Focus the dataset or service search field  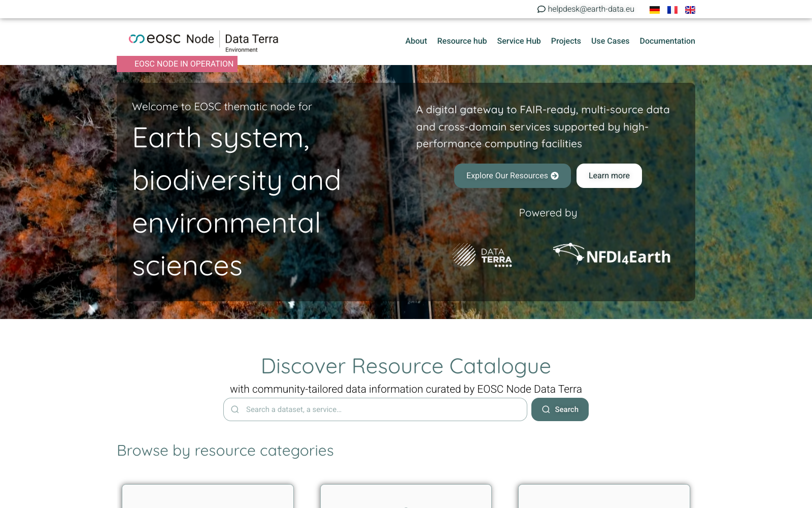[x=375, y=409]
